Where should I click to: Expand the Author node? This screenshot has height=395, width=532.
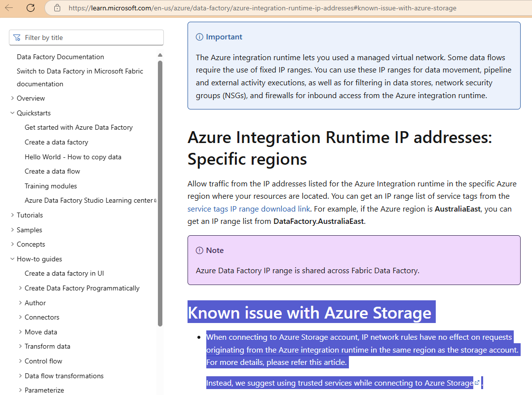pos(20,302)
